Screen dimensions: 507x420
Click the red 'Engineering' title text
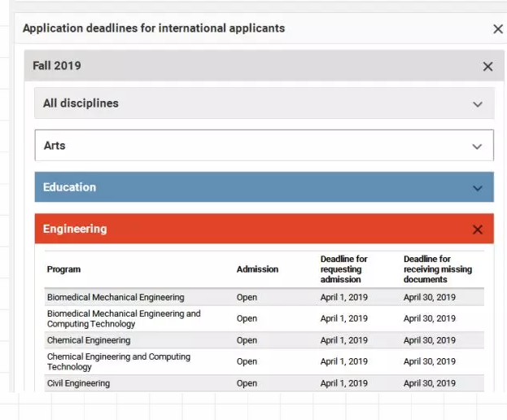pos(75,229)
